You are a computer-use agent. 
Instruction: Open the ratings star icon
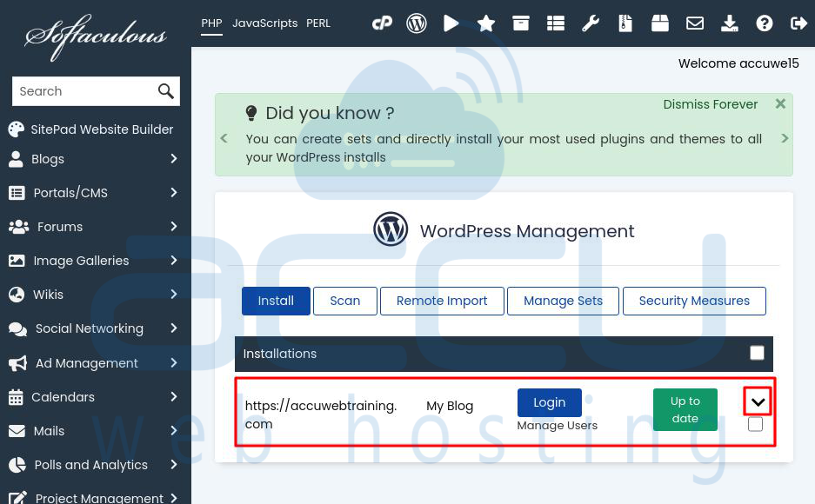point(486,23)
